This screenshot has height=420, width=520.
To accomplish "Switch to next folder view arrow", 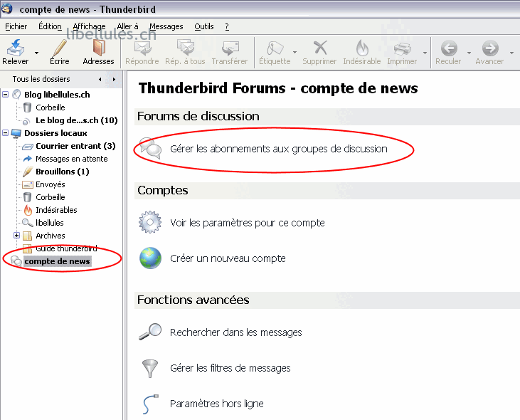I will 114,79.
